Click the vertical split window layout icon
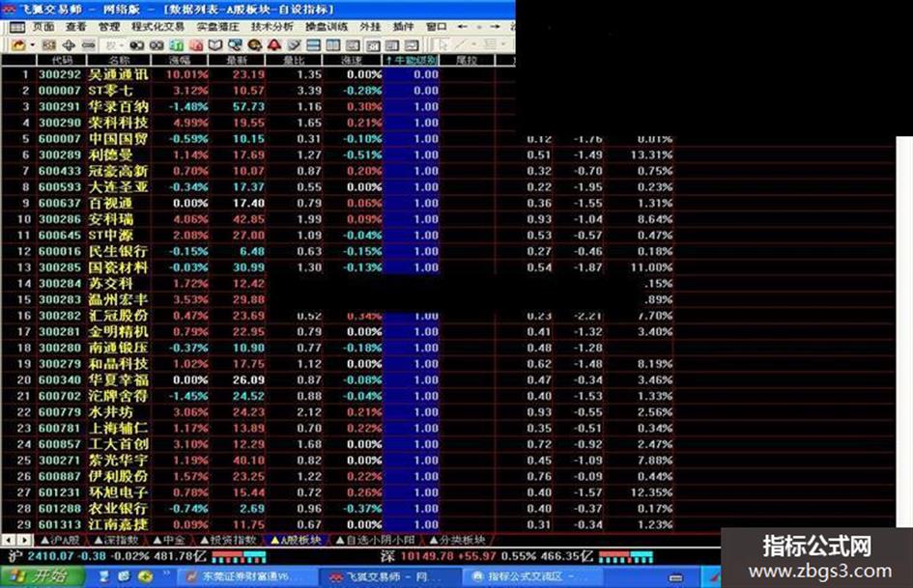This screenshot has height=588, width=913. 333,44
